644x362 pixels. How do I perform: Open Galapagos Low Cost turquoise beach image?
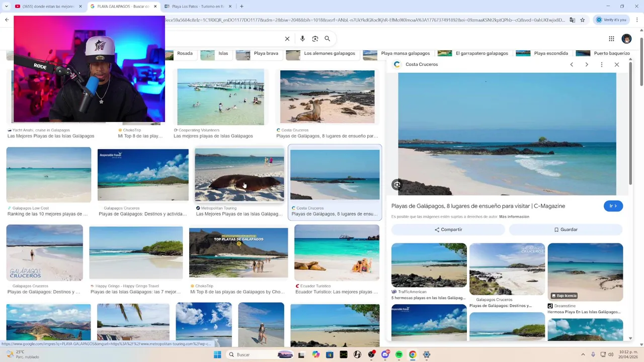pos(49,174)
